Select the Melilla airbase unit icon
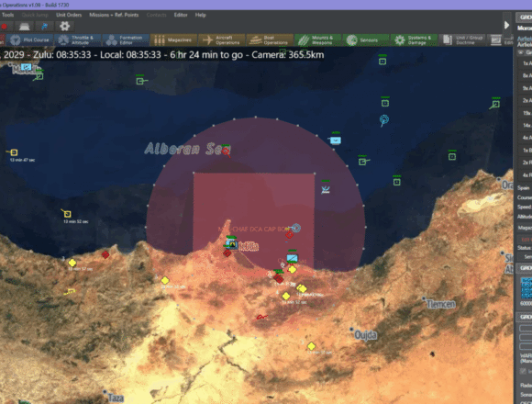Viewport: 532px width, 404px height. pyautogui.click(x=232, y=243)
